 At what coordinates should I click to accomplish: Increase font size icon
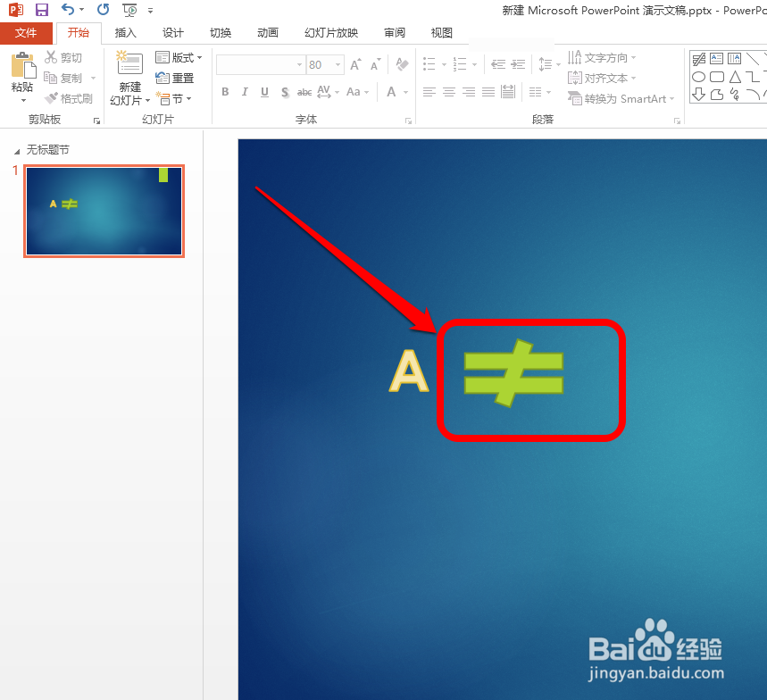pyautogui.click(x=355, y=64)
